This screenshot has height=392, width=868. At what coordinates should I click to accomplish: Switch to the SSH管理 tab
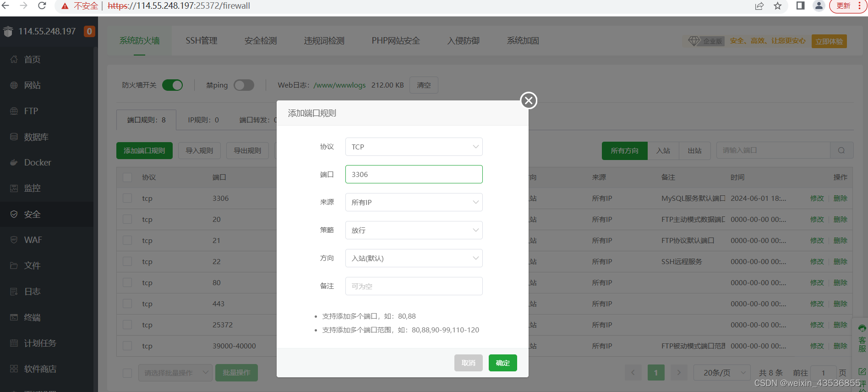202,41
